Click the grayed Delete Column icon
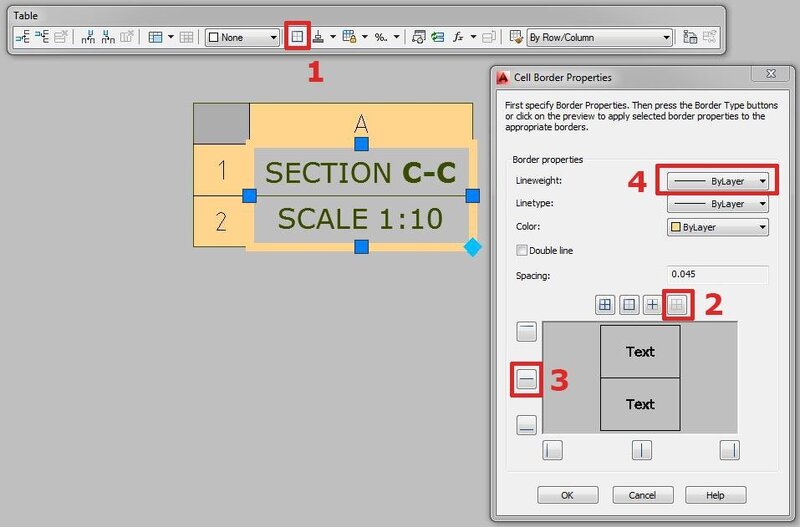This screenshot has height=527, width=800. (x=127, y=37)
